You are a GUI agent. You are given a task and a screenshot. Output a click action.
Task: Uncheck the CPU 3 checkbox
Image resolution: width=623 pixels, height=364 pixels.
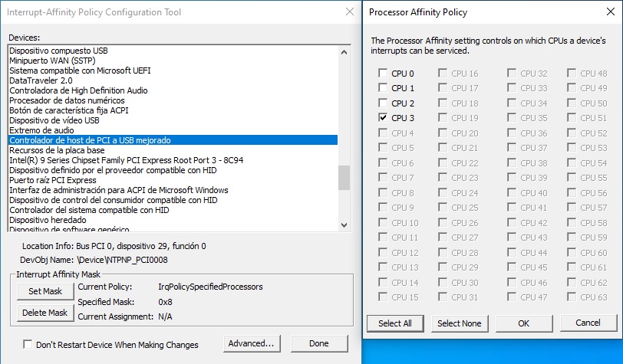(x=383, y=118)
